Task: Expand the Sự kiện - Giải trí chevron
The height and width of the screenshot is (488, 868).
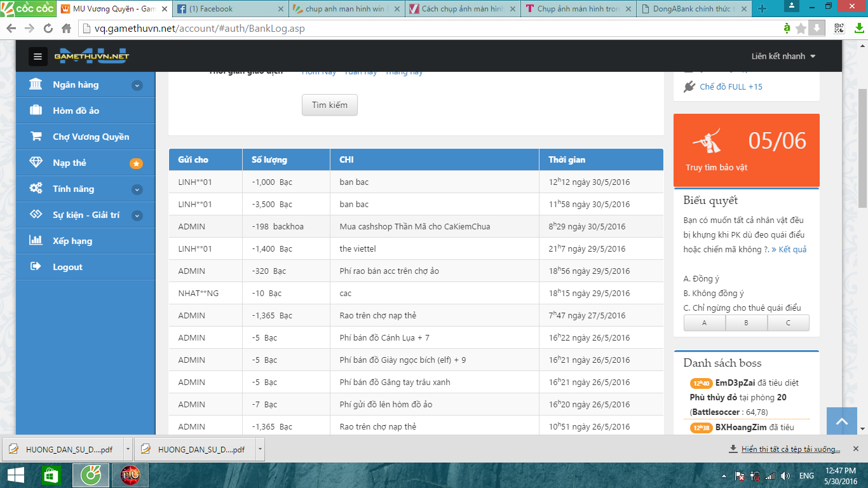Action: (137, 215)
